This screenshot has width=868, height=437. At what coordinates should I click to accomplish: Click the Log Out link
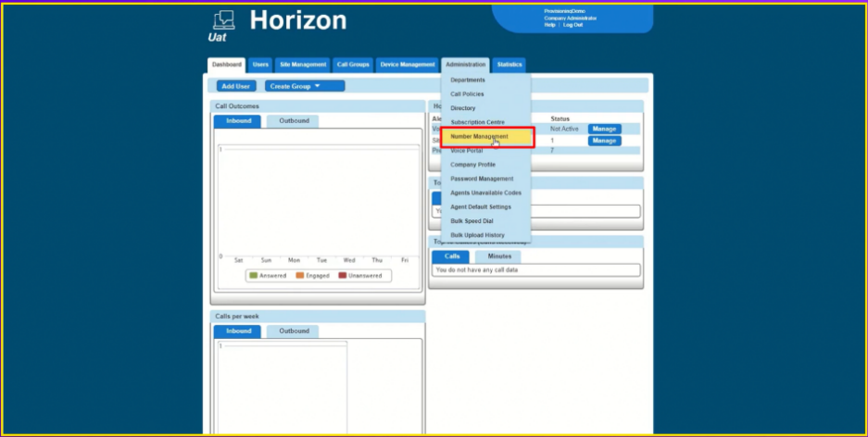(x=572, y=25)
